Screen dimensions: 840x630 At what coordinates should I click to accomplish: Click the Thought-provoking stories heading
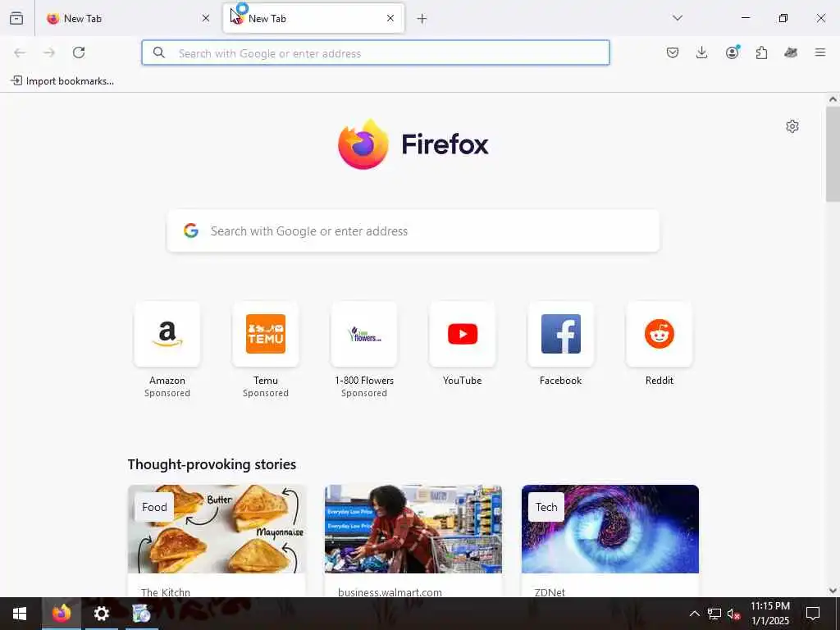(x=212, y=464)
